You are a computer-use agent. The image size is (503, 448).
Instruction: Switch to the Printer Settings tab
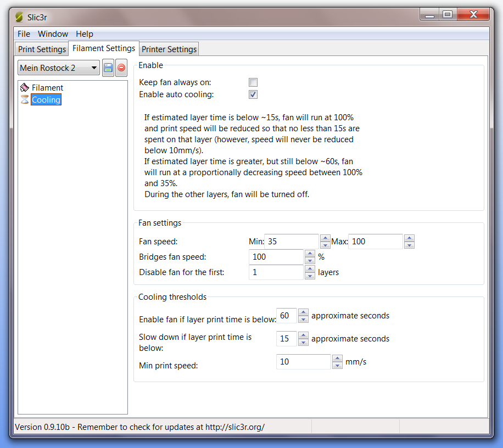point(169,49)
